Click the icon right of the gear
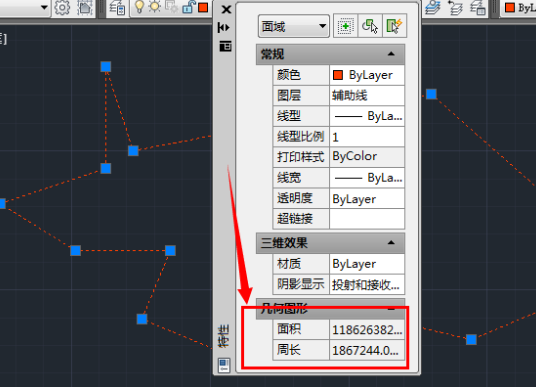The width and height of the screenshot is (536, 387). point(85,8)
